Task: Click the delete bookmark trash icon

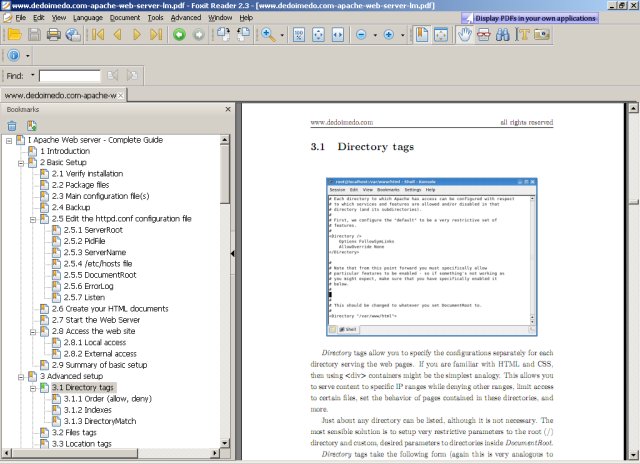Action: [x=12, y=126]
